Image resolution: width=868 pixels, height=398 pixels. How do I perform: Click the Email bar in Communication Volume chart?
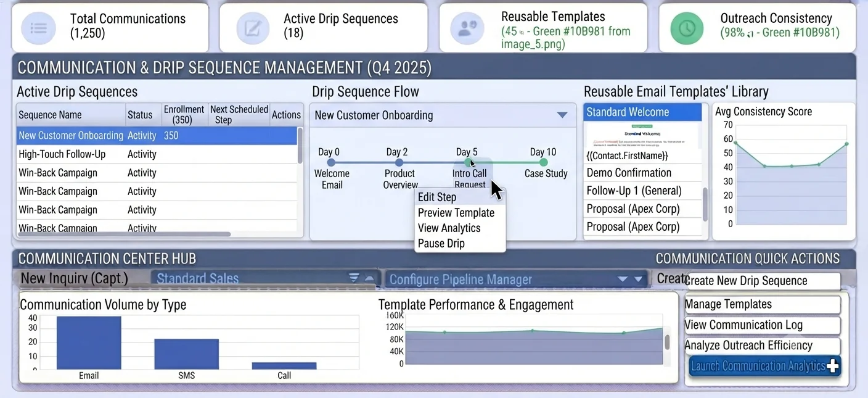tap(89, 343)
